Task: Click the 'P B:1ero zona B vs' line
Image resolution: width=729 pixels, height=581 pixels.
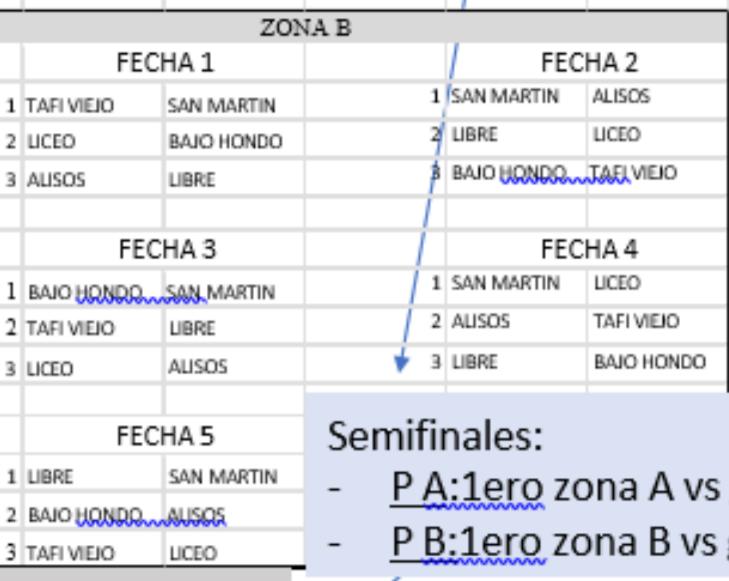Action: pyautogui.click(x=556, y=542)
